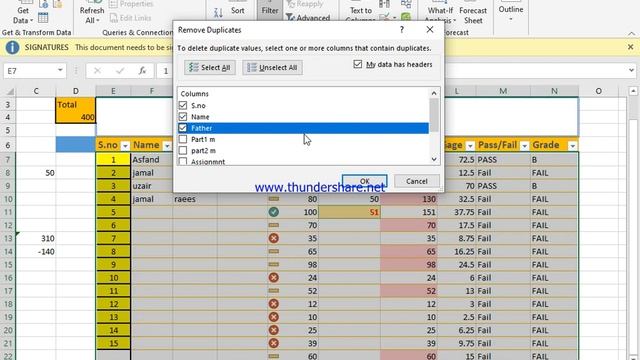Click Properties in Queries group

(x=131, y=4)
